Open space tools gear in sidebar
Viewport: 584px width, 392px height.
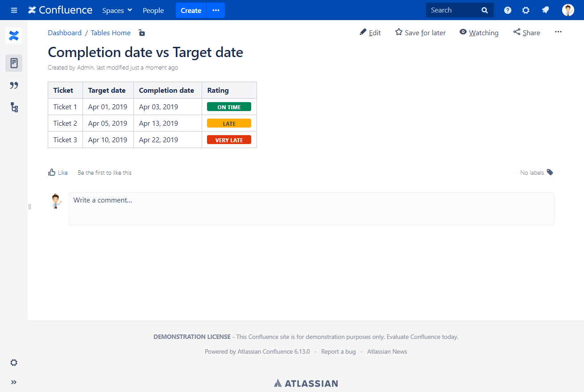(14, 363)
